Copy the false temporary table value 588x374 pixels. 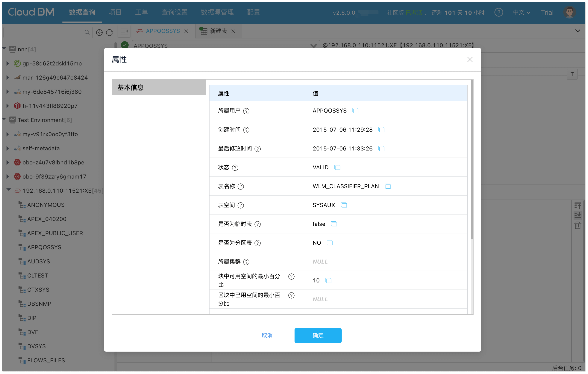coord(334,224)
